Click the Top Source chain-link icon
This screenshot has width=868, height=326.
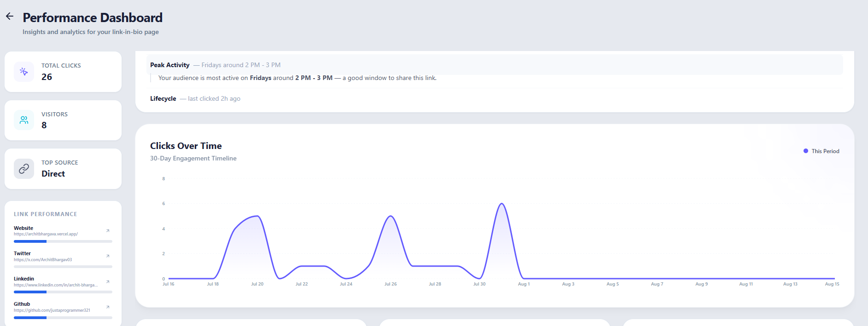[24, 169]
